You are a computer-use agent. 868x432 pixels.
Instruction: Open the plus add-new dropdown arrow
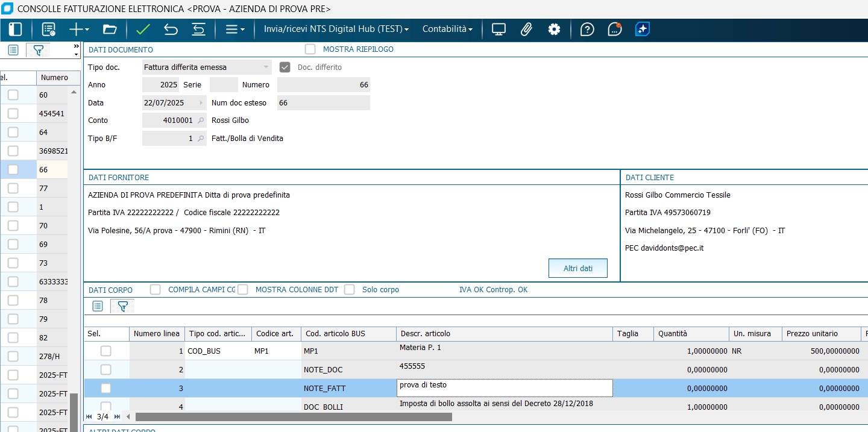pyautogui.click(x=87, y=30)
